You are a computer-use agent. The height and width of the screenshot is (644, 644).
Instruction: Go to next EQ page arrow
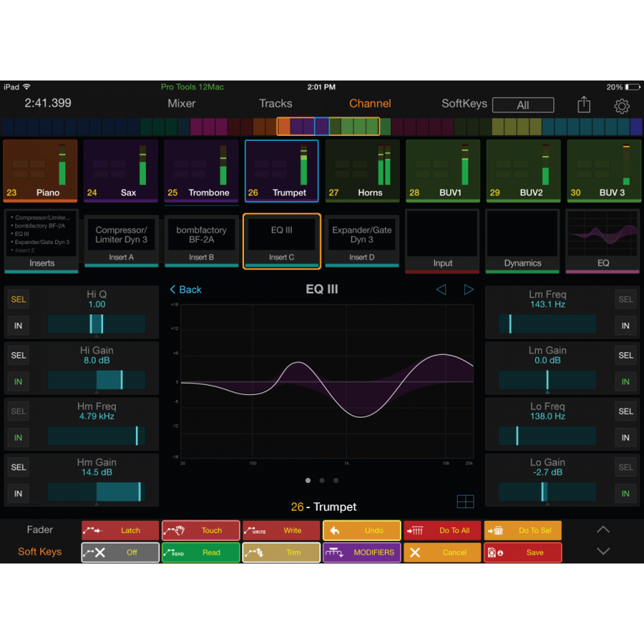pyautogui.click(x=469, y=290)
